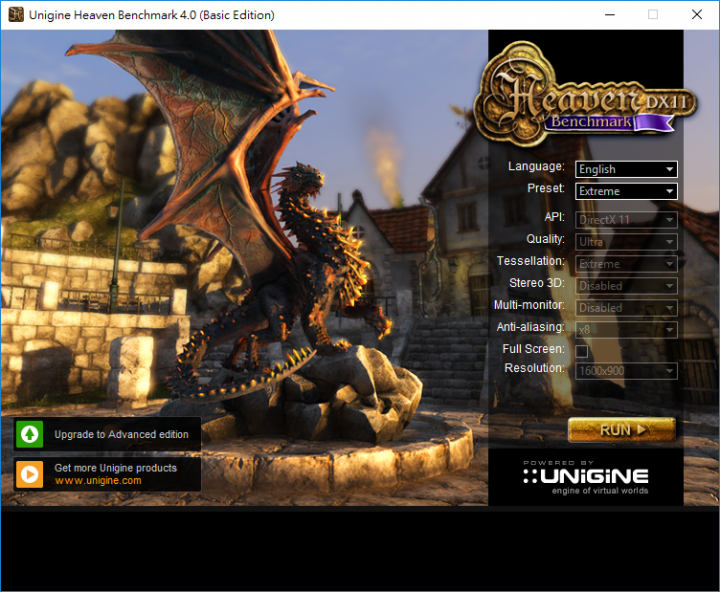This screenshot has width=720, height=592.
Task: Click the Tessellation label text
Action: coord(530,261)
